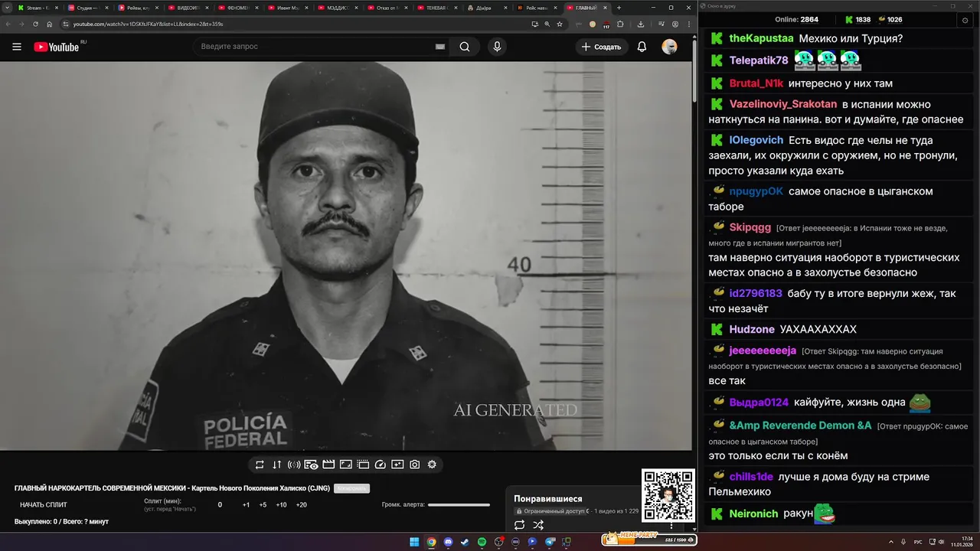Open Chrome from the Windows taskbar
The image size is (980, 551).
[x=431, y=542]
